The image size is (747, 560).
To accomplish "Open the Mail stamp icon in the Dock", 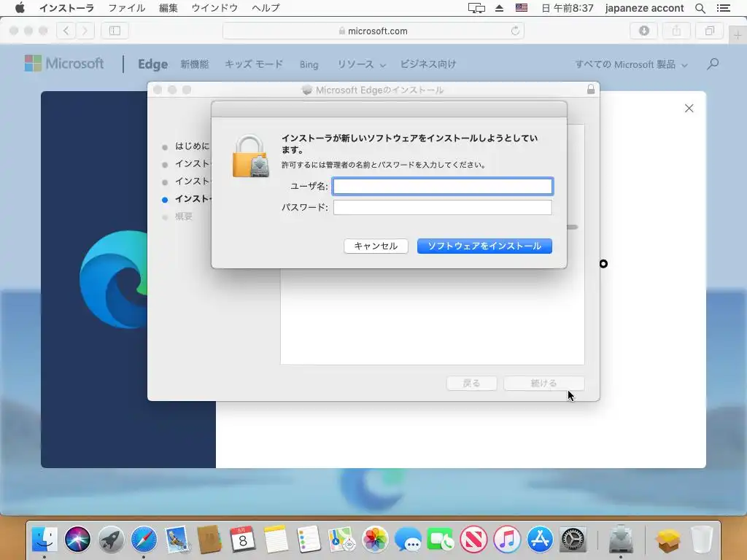I will [x=177, y=540].
